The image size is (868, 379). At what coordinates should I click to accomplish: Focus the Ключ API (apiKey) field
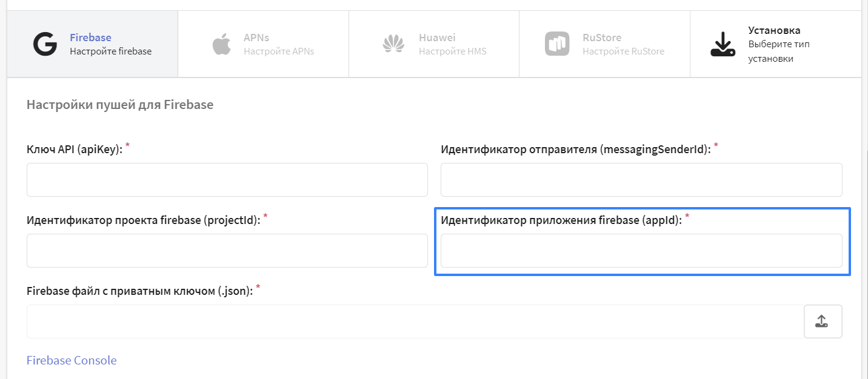(227, 180)
